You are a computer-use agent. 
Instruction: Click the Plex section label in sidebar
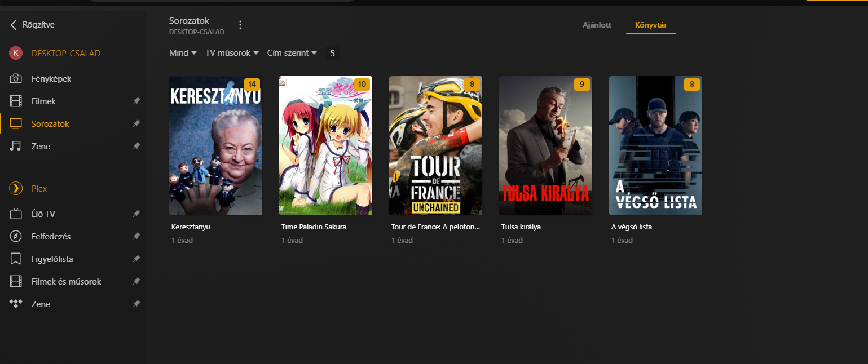[x=39, y=189]
